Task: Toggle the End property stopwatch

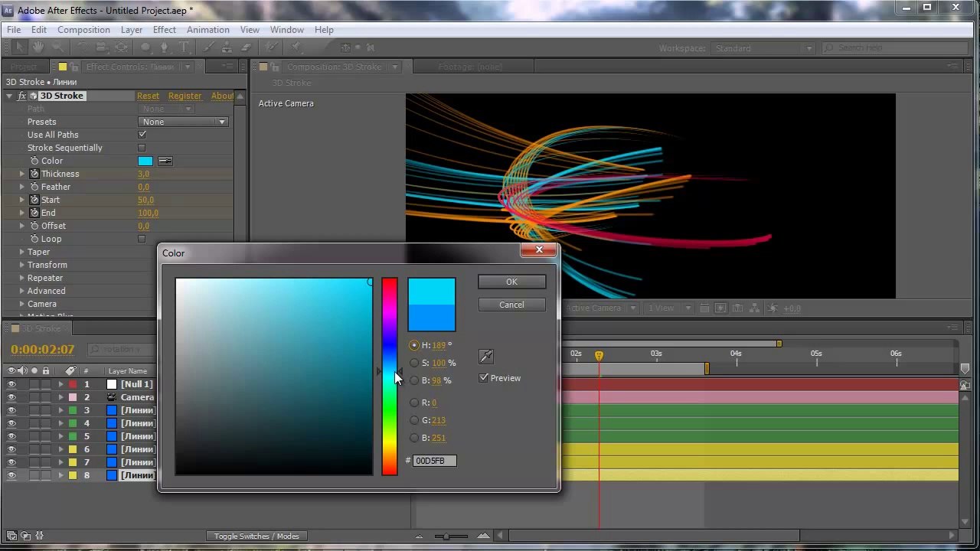Action: click(34, 213)
